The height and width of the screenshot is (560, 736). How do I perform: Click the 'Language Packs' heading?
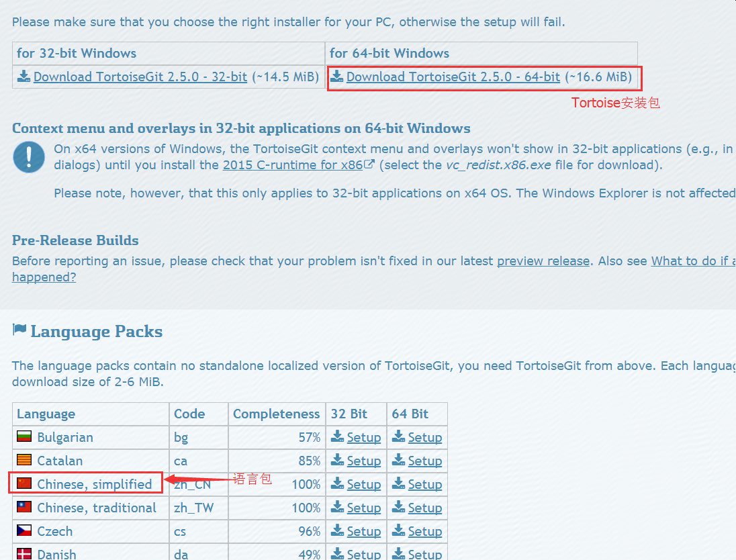[x=96, y=332]
